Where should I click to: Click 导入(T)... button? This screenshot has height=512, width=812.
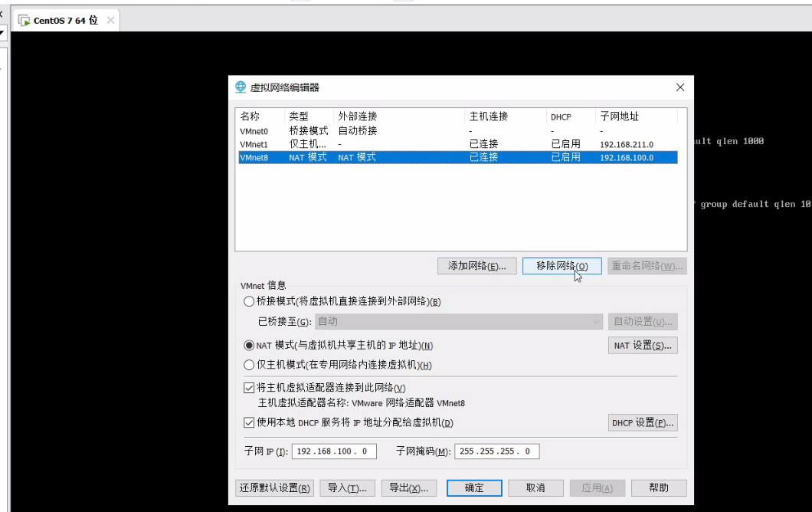(x=347, y=488)
